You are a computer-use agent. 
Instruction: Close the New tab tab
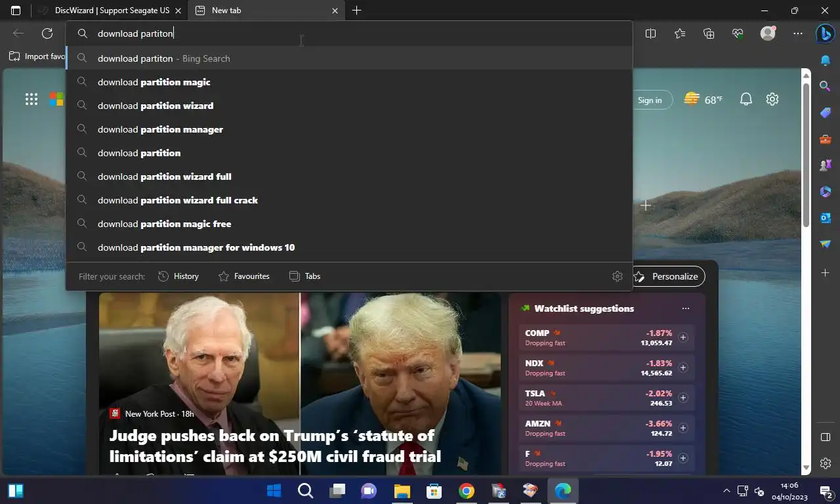(x=335, y=10)
